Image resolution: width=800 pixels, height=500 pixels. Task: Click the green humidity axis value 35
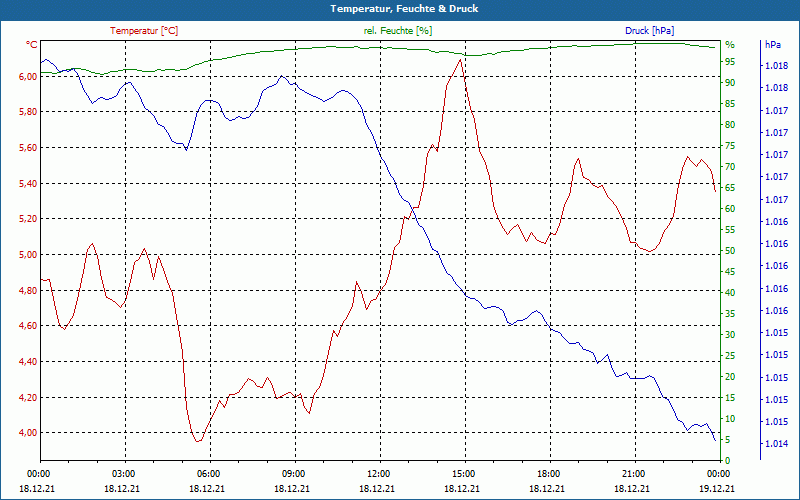click(730, 314)
